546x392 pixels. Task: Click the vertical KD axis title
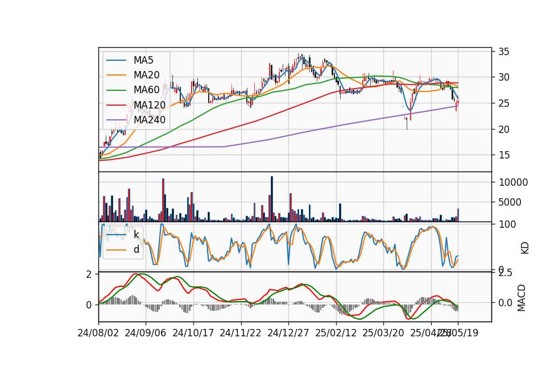[x=525, y=248]
